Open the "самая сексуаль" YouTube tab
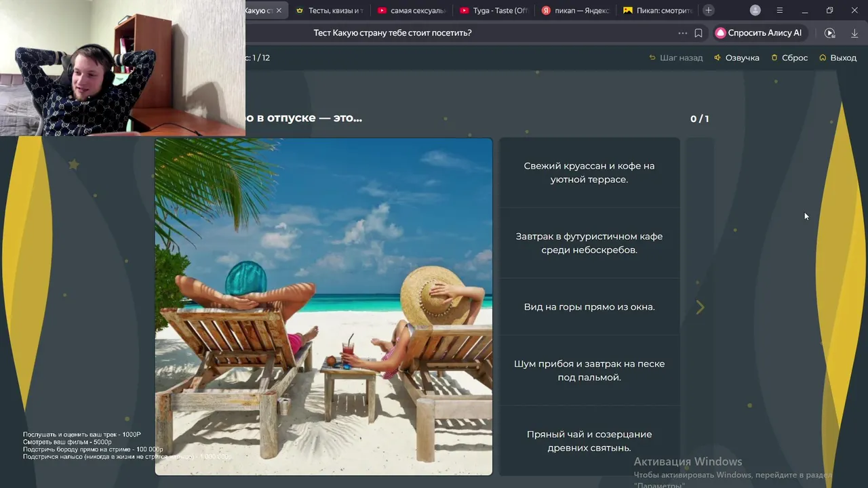The height and width of the screenshot is (488, 868). pyautogui.click(x=411, y=11)
